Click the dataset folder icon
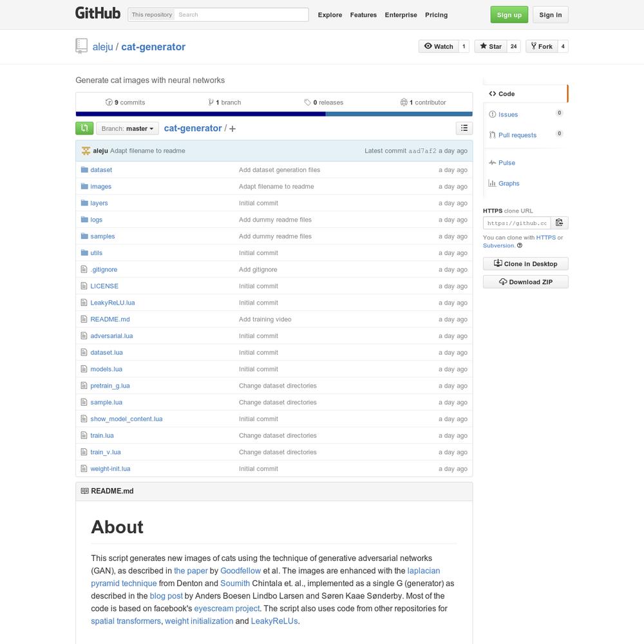This screenshot has height=644, width=644. [84, 169]
